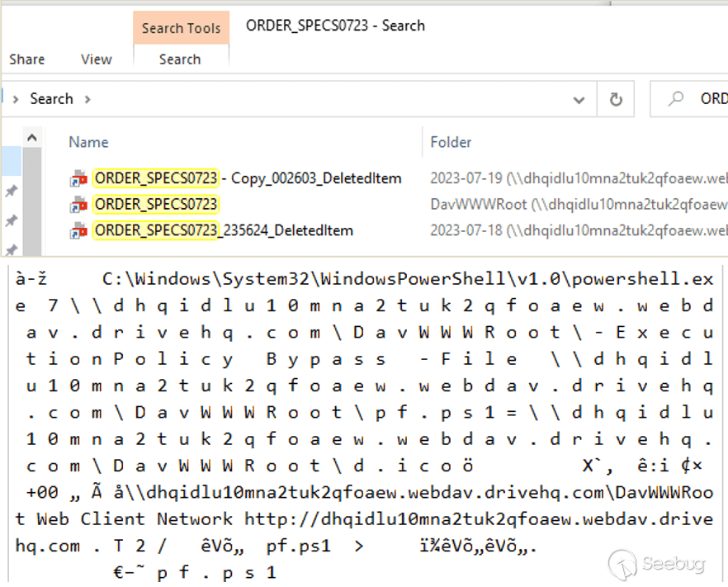The image size is (728, 587).
Task: Open the Search Tools ribbon tab
Action: (181, 28)
